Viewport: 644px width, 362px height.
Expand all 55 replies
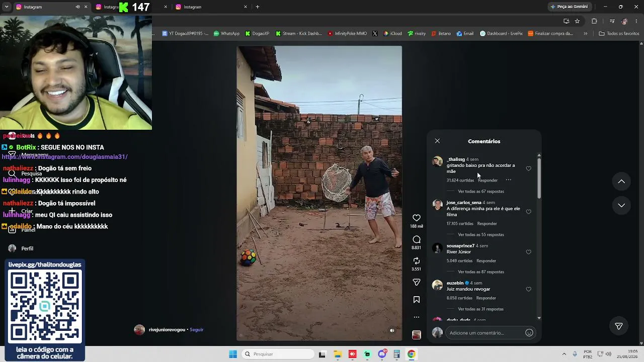tap(481, 235)
